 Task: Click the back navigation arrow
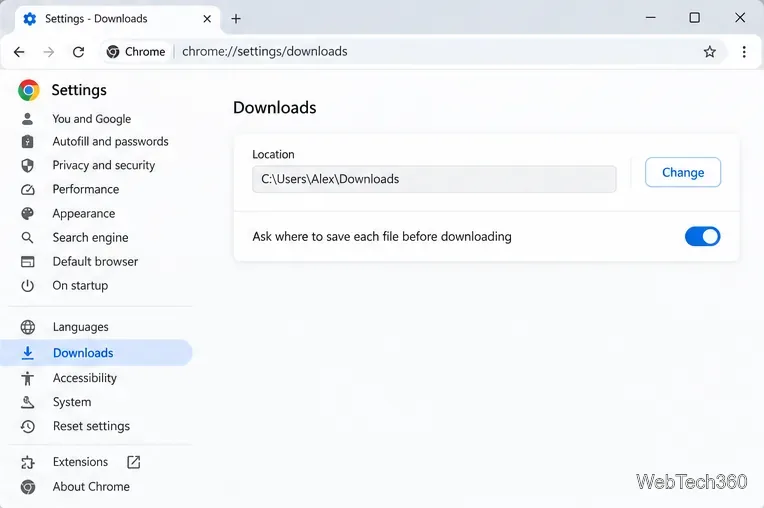[19, 52]
